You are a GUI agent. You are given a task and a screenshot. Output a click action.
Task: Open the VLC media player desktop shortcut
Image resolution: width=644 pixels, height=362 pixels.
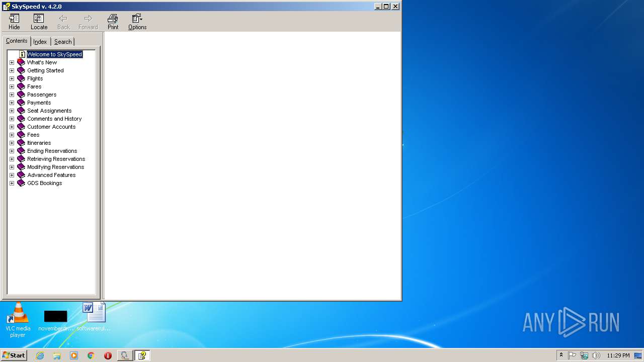18,320
